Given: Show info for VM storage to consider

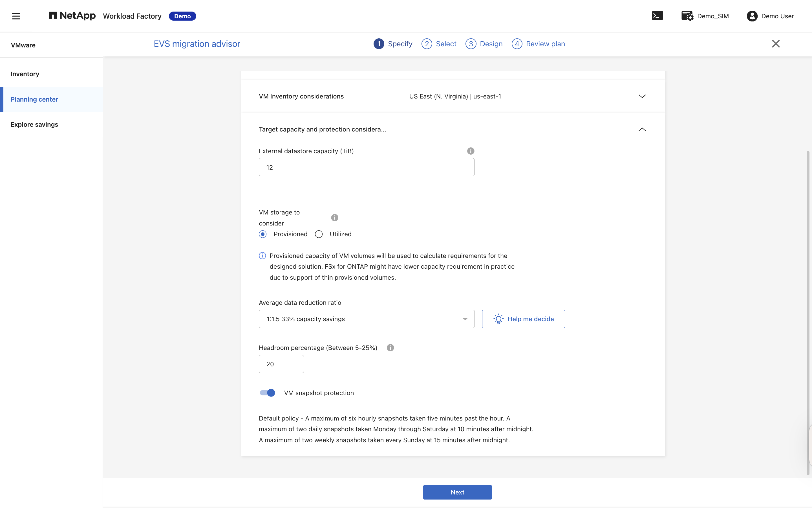Looking at the screenshot, I should pos(335,218).
